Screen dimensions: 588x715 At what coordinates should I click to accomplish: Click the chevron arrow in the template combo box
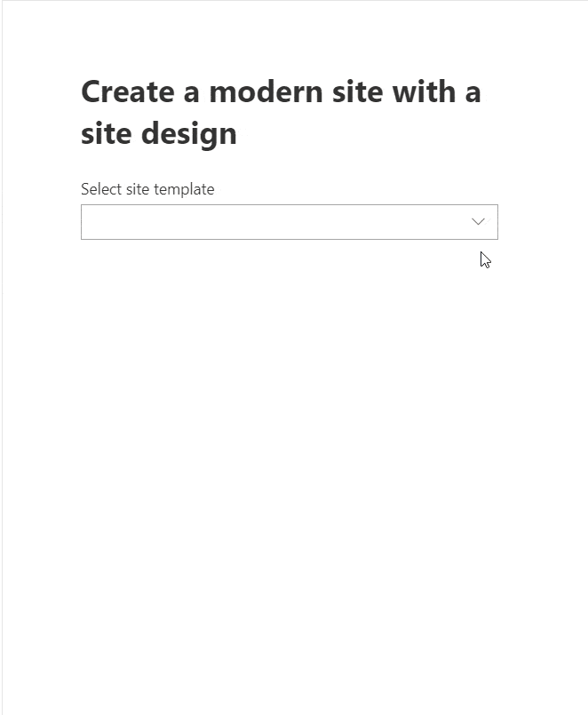[x=479, y=222]
